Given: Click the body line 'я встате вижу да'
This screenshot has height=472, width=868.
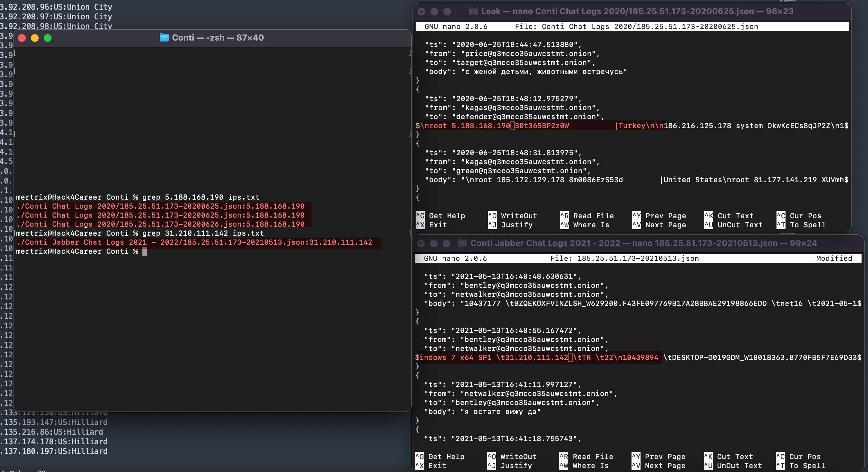Looking at the screenshot, I should pos(482,412).
